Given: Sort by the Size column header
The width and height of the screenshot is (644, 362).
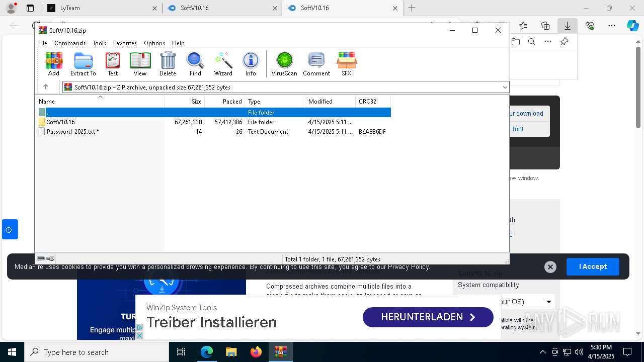Looking at the screenshot, I should click(184, 102).
